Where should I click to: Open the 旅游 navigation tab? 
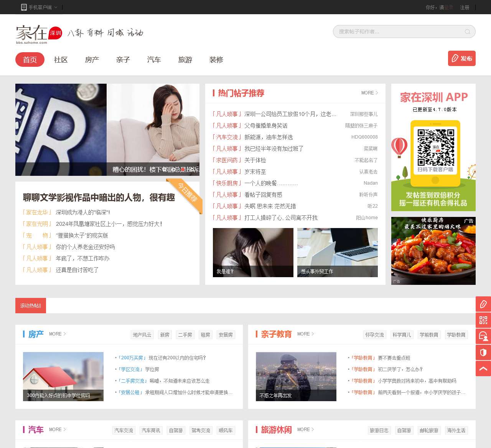(x=185, y=60)
